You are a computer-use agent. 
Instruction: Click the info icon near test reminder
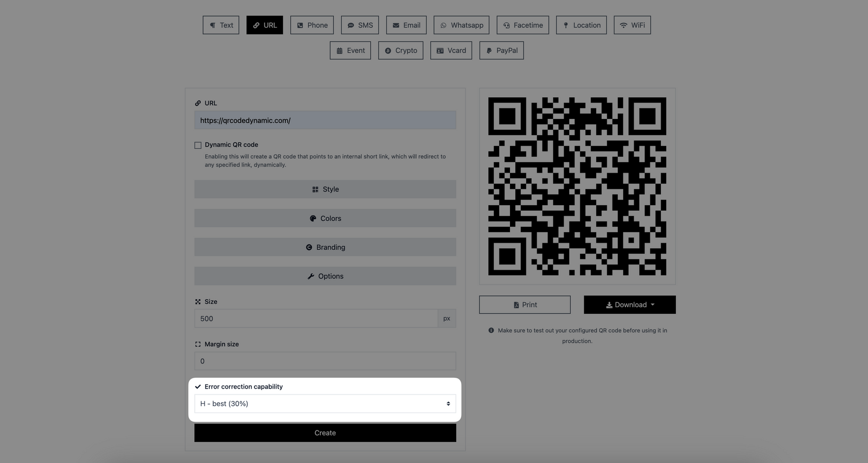coord(492,330)
